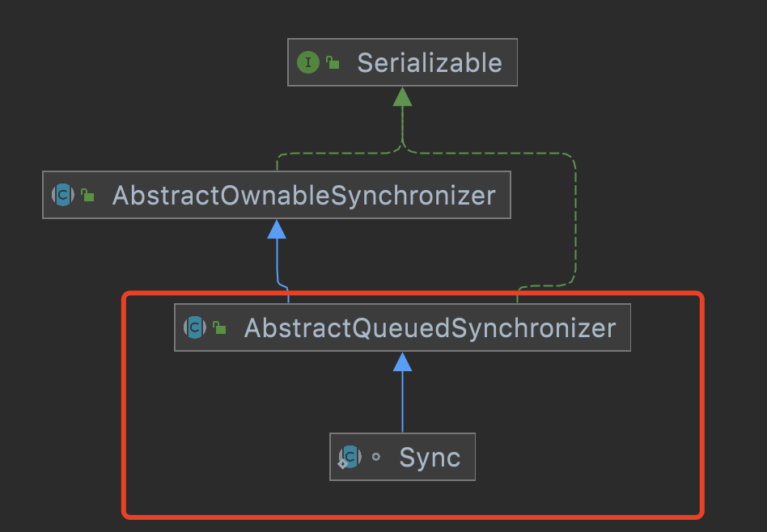The height and width of the screenshot is (532, 767).
Task: Select the Sync class name text
Action: [x=430, y=458]
